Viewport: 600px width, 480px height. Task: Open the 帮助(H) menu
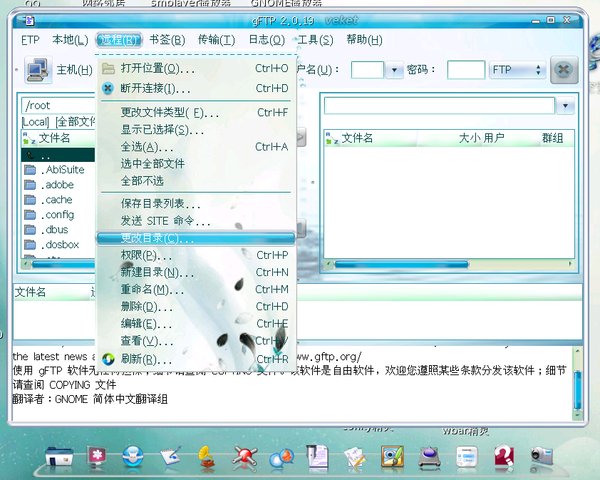click(x=364, y=40)
